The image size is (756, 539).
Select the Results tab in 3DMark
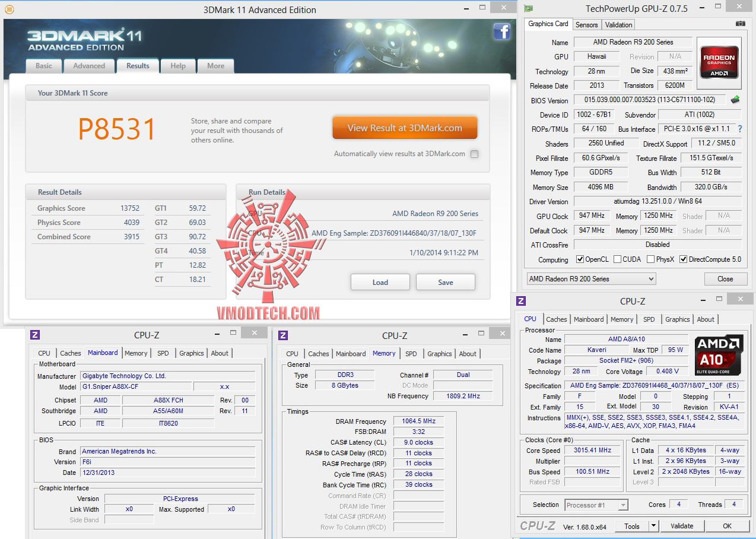pyautogui.click(x=138, y=66)
